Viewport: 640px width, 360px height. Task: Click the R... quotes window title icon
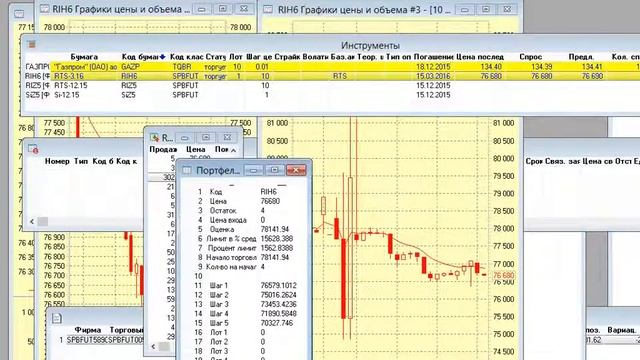[x=154, y=138]
